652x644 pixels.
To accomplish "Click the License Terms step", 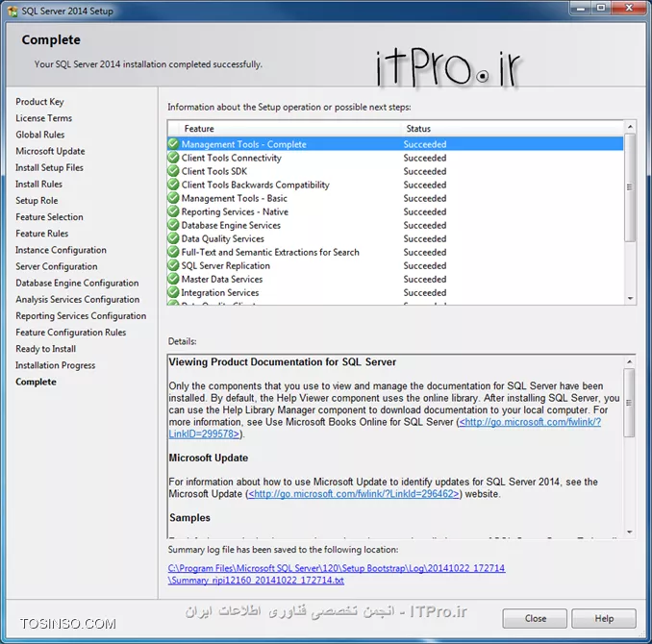I will tap(43, 118).
